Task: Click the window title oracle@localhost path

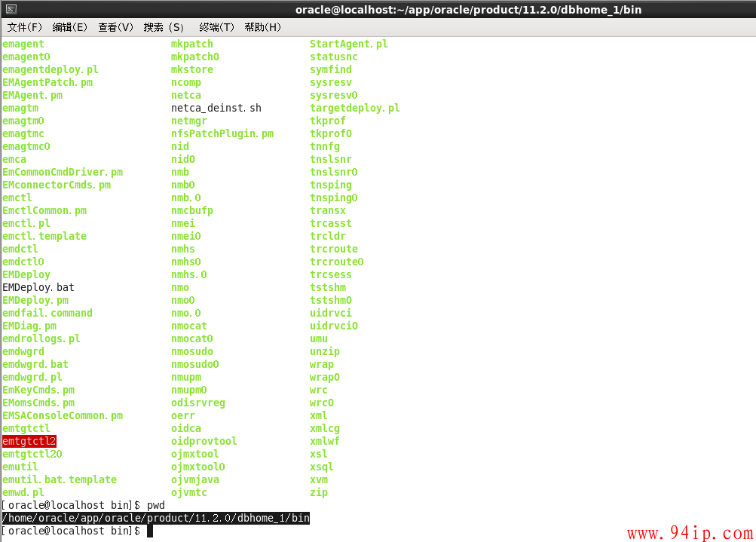Action: pyautogui.click(x=468, y=10)
